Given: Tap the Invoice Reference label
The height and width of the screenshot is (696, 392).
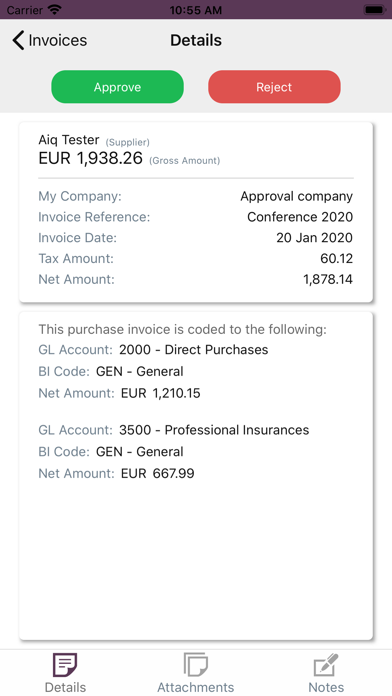Looking at the screenshot, I should [x=94, y=217].
